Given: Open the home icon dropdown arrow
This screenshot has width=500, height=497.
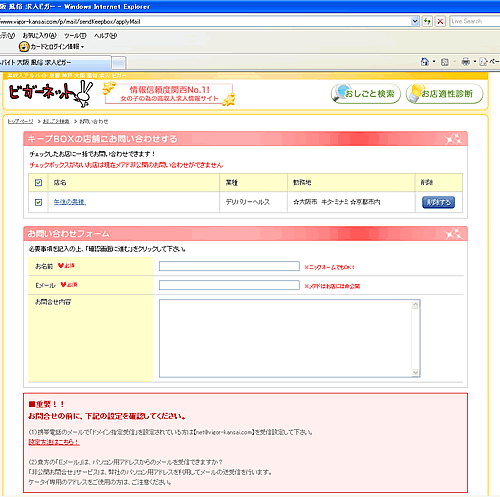Looking at the screenshot, I should [434, 62].
